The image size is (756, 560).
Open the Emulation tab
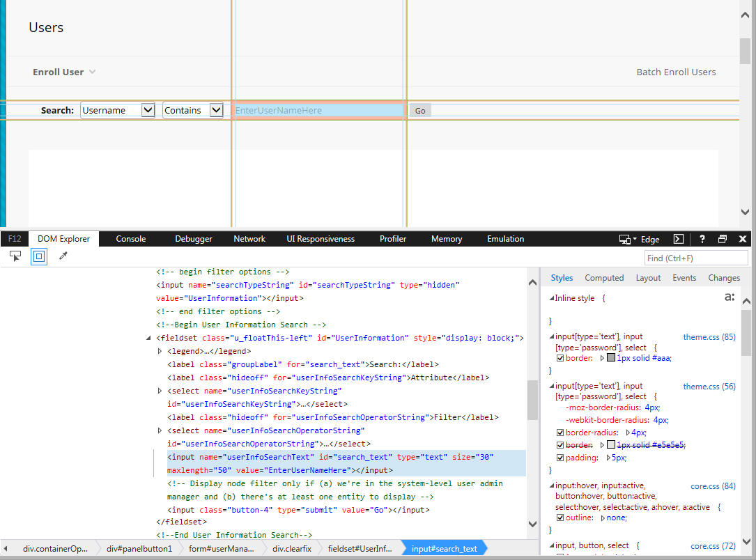[x=505, y=238]
